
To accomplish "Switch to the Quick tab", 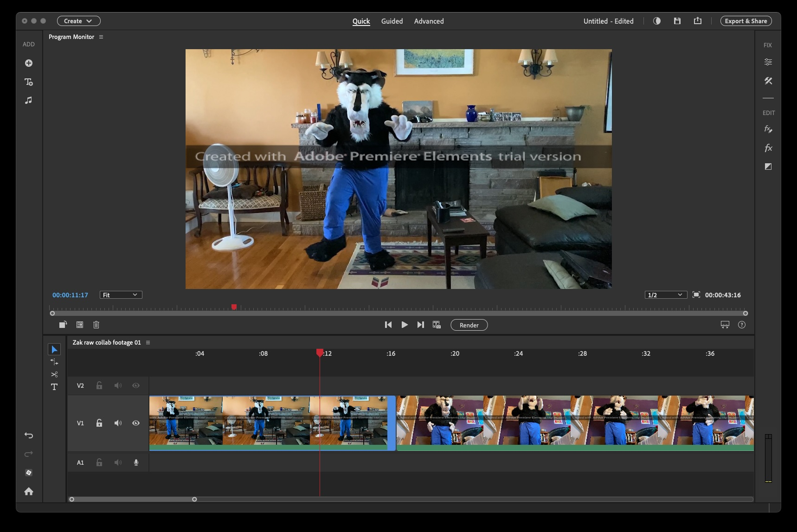I will click(361, 21).
